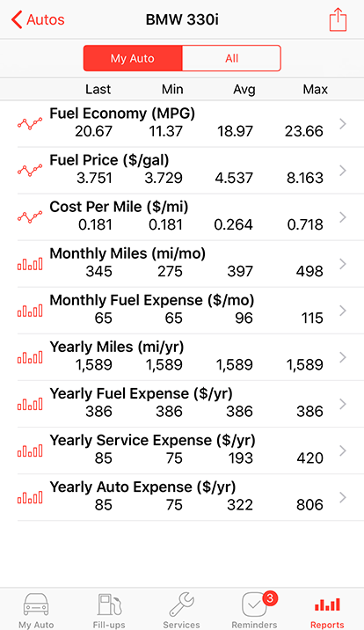Open the Yearly Miles report row

(x=191, y=357)
